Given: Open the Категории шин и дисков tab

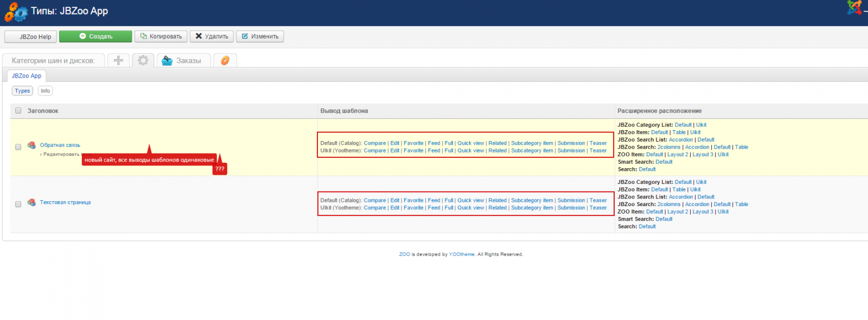Looking at the screenshot, I should [x=53, y=60].
